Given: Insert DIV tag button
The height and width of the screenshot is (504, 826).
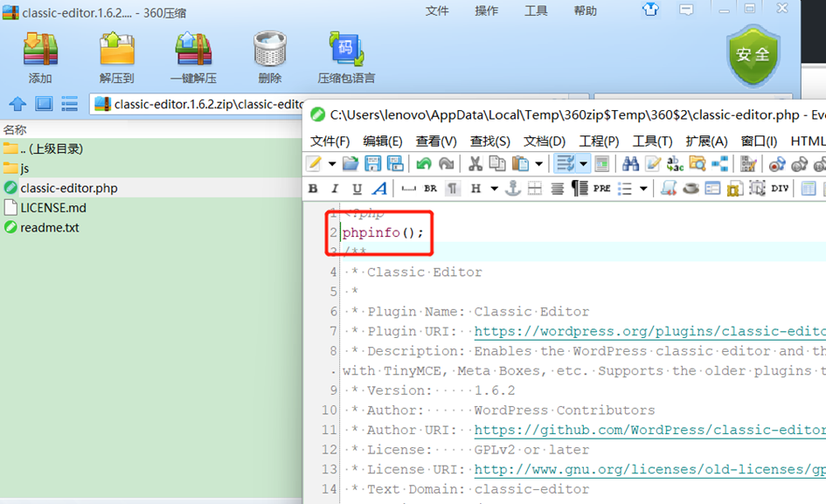Looking at the screenshot, I should pos(780,188).
